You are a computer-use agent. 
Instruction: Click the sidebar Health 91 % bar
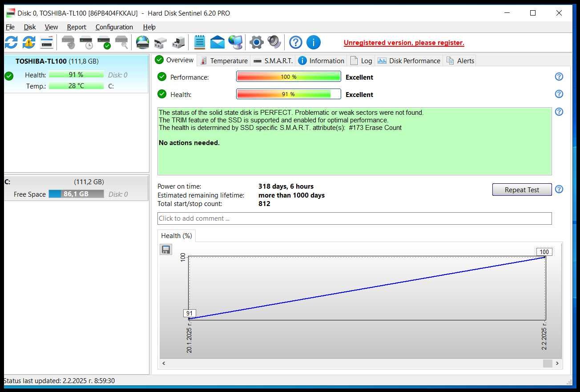coord(76,75)
